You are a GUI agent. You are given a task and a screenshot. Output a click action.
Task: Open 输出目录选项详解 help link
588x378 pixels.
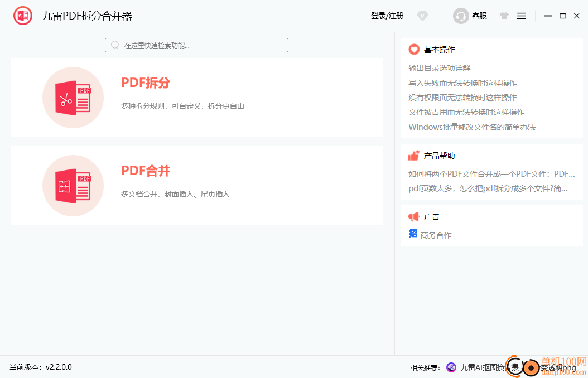pyautogui.click(x=440, y=68)
